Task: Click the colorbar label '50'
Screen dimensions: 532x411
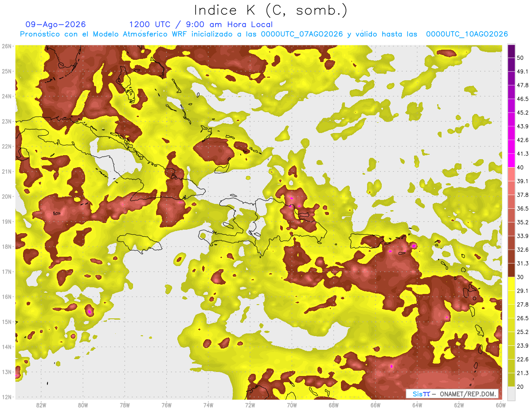Action: pos(520,58)
